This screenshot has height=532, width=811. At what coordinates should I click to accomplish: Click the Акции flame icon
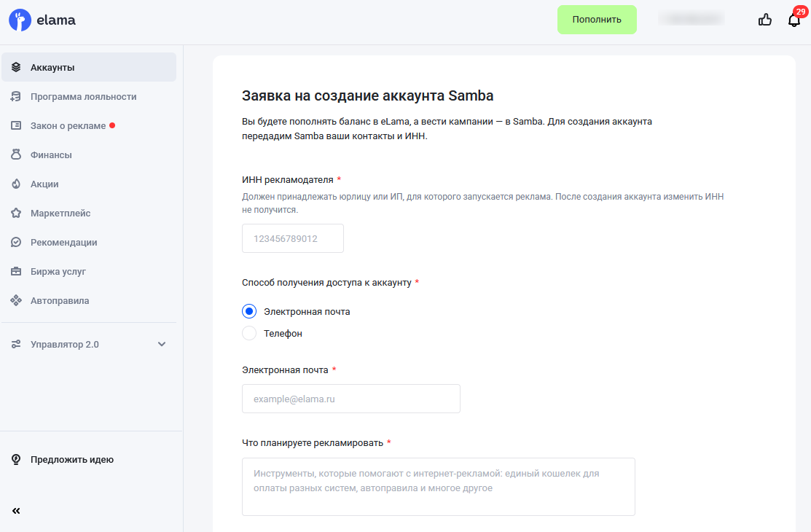(x=16, y=184)
